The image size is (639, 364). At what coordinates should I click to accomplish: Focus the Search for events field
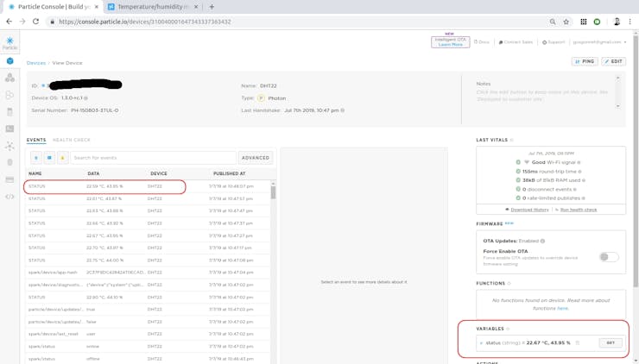153,158
